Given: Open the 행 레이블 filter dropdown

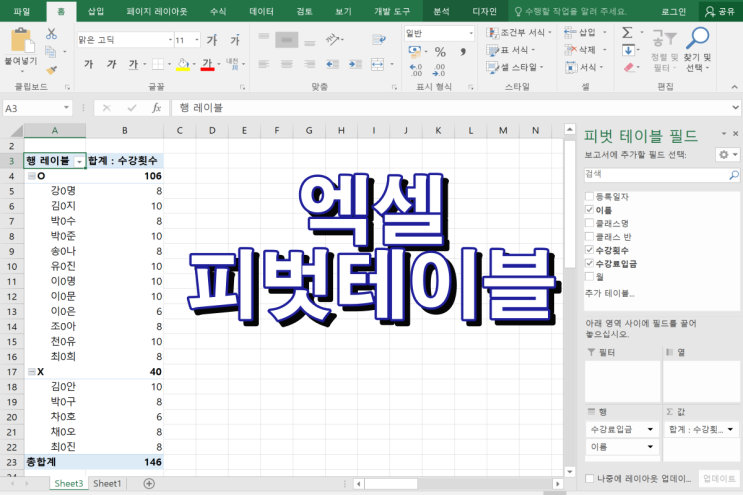Looking at the screenshot, I should [79, 160].
